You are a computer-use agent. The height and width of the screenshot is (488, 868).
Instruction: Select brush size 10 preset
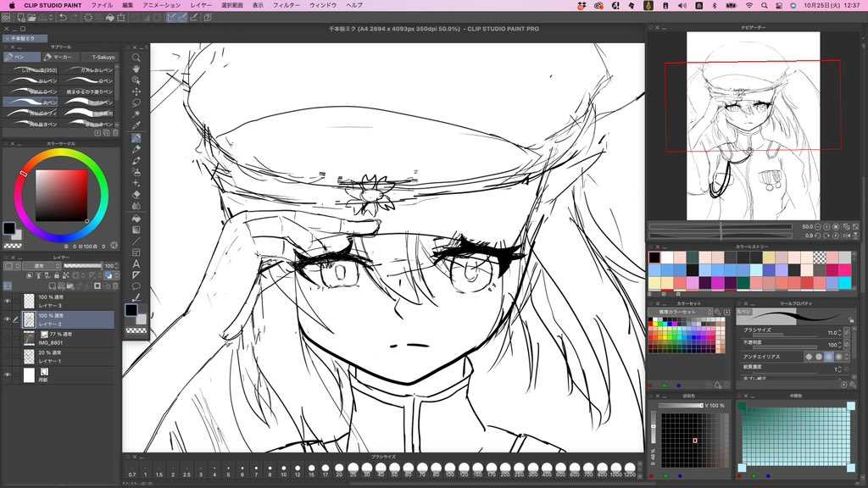[x=283, y=471]
